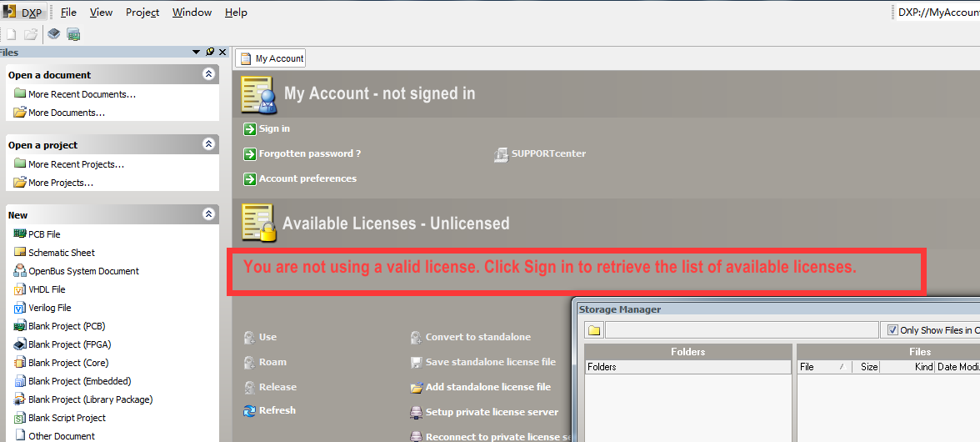This screenshot has width=980, height=442.
Task: Click Convert to standalone option
Action: [478, 337]
